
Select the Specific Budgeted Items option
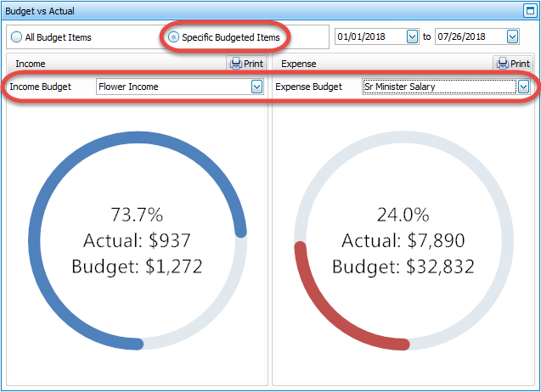[x=174, y=37]
